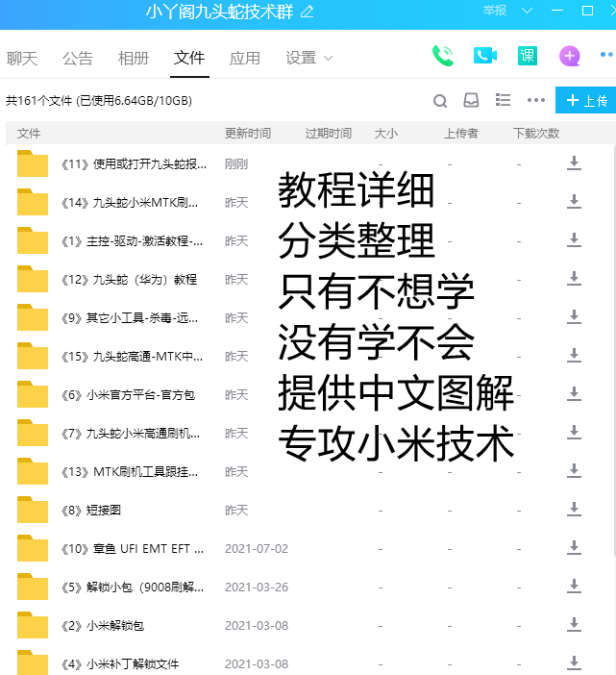Open folder 《11》 使用或打开九头蛇报
The image size is (616, 675).
(x=134, y=164)
